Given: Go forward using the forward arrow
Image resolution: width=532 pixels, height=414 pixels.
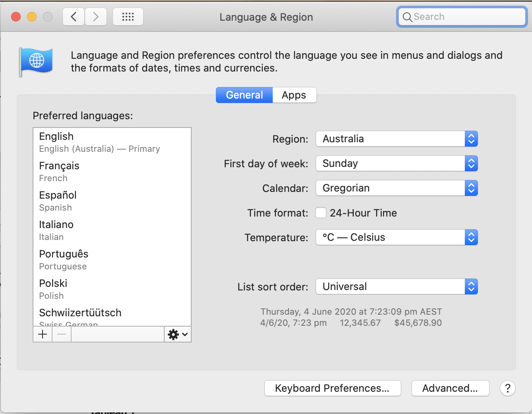Looking at the screenshot, I should (x=95, y=17).
